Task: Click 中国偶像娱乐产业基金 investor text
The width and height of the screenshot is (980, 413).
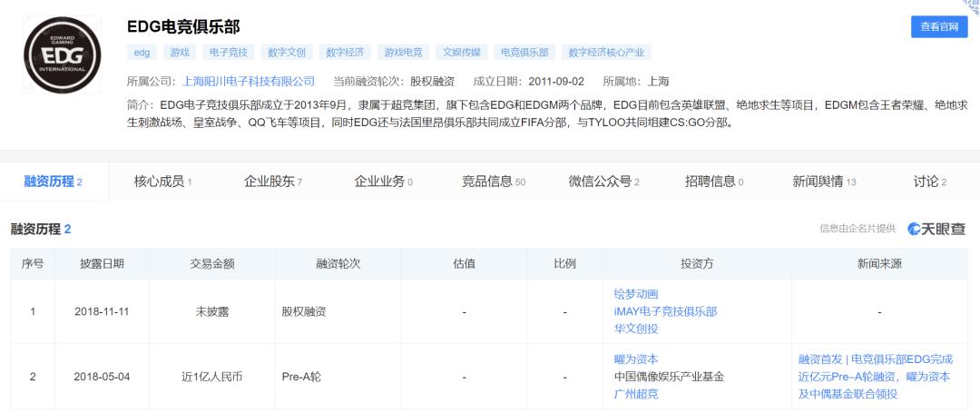Action: point(669,377)
